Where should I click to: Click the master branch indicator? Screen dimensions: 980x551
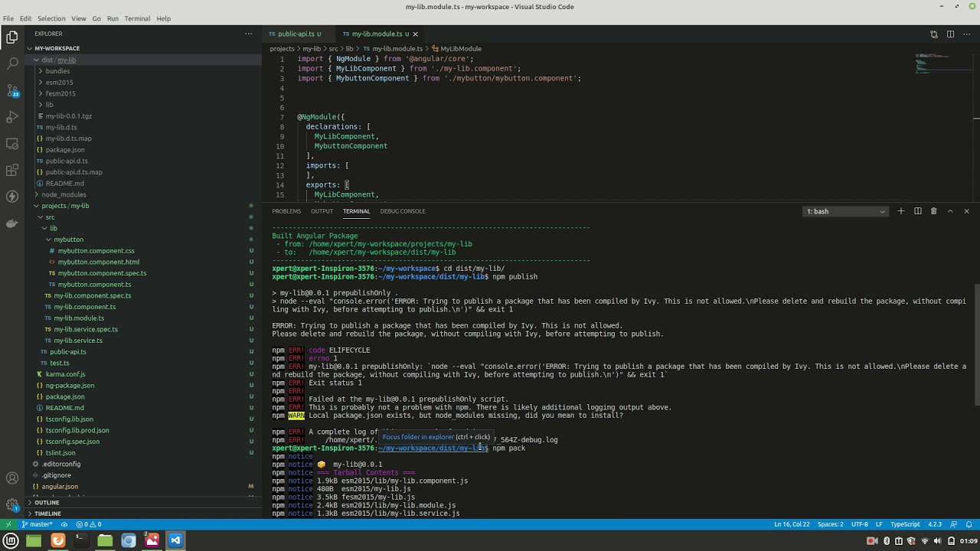(37, 524)
